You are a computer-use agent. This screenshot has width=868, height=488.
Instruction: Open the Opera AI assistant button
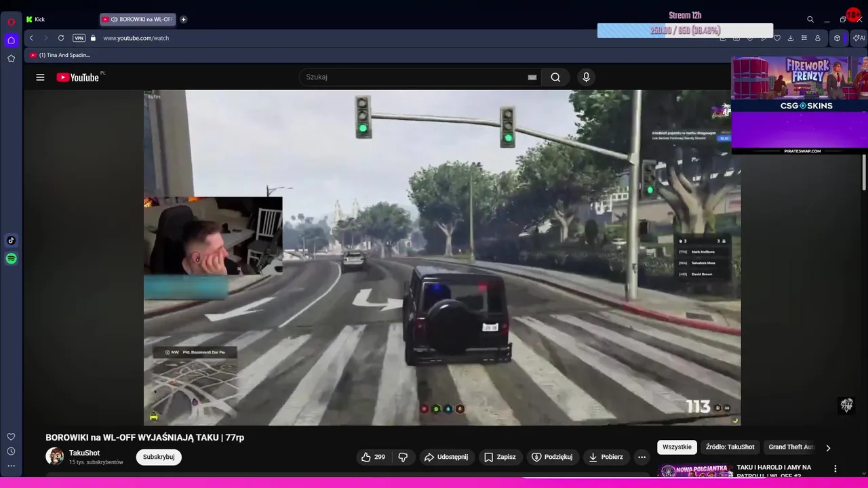click(859, 38)
